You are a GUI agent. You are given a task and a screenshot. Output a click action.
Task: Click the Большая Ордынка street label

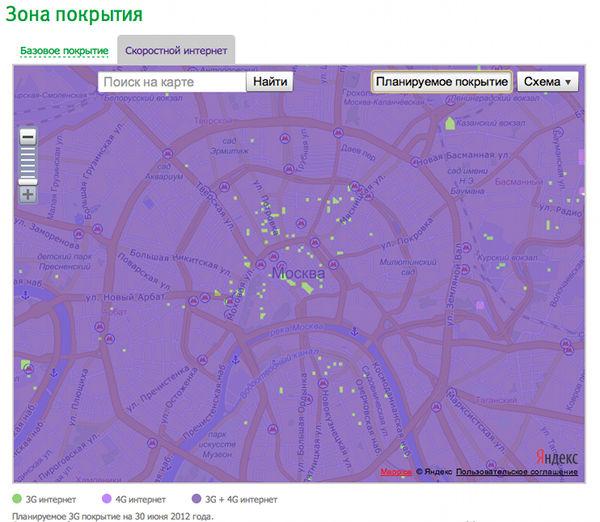point(303,422)
